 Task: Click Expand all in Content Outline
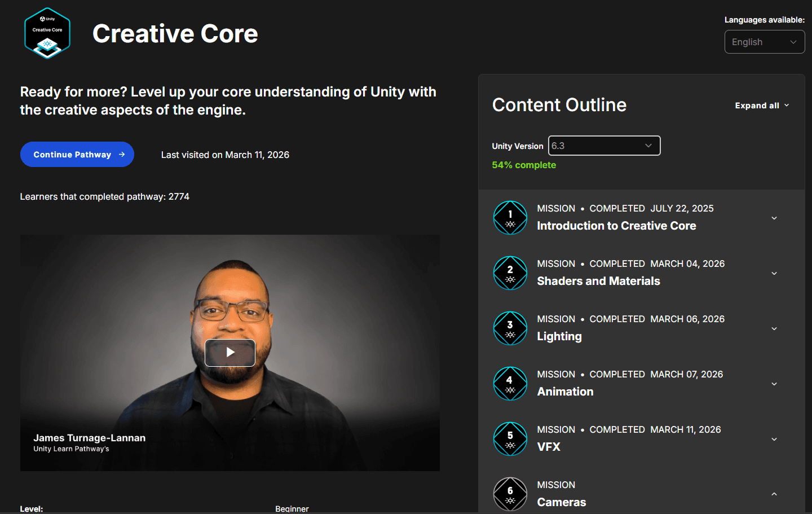(x=762, y=106)
